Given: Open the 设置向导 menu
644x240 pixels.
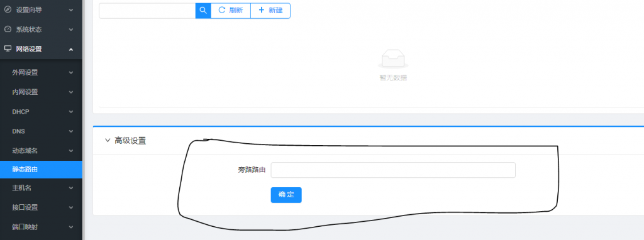Looking at the screenshot, I should click(41, 9).
